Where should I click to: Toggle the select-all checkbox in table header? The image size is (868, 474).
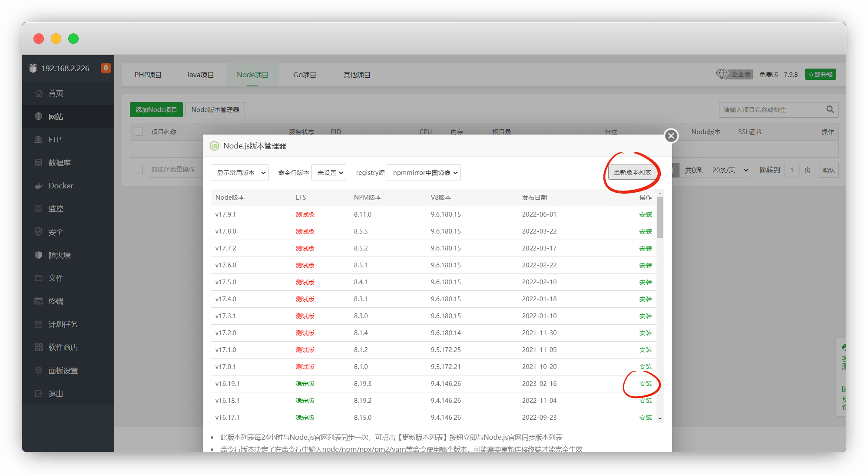(139, 132)
